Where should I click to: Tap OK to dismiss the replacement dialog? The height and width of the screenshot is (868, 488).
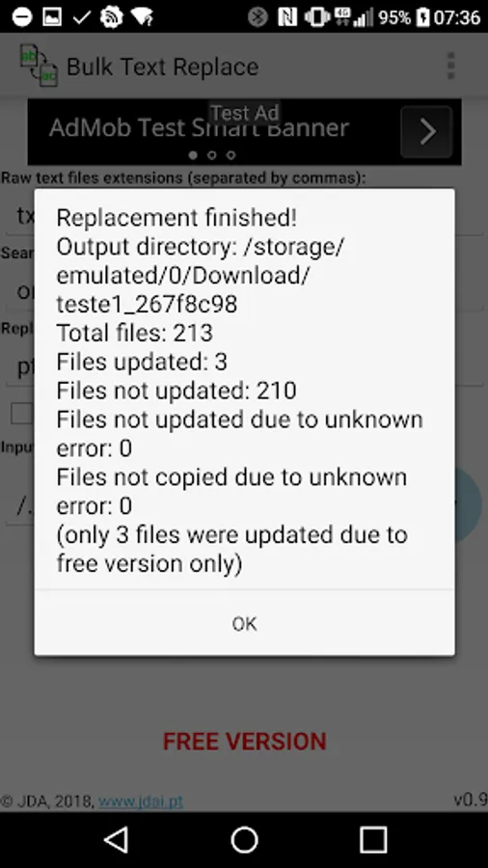(244, 624)
